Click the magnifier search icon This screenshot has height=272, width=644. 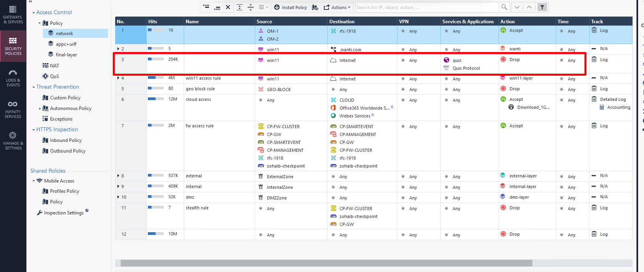(504, 7)
